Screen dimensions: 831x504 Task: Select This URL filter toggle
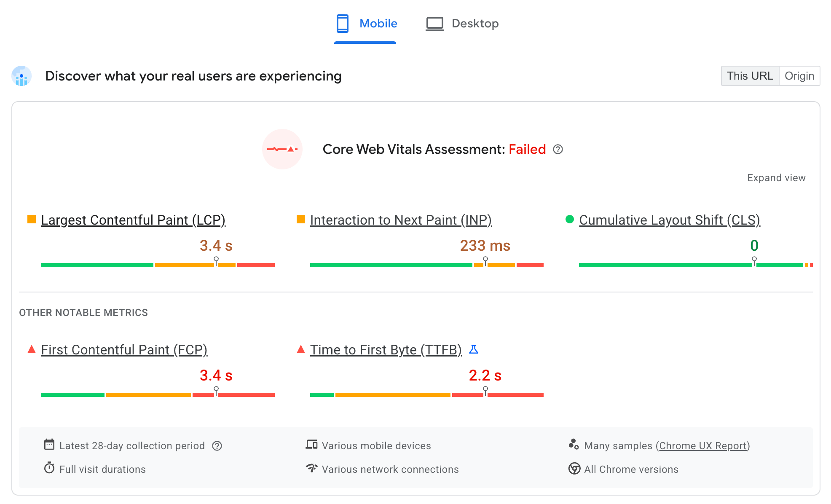click(749, 75)
